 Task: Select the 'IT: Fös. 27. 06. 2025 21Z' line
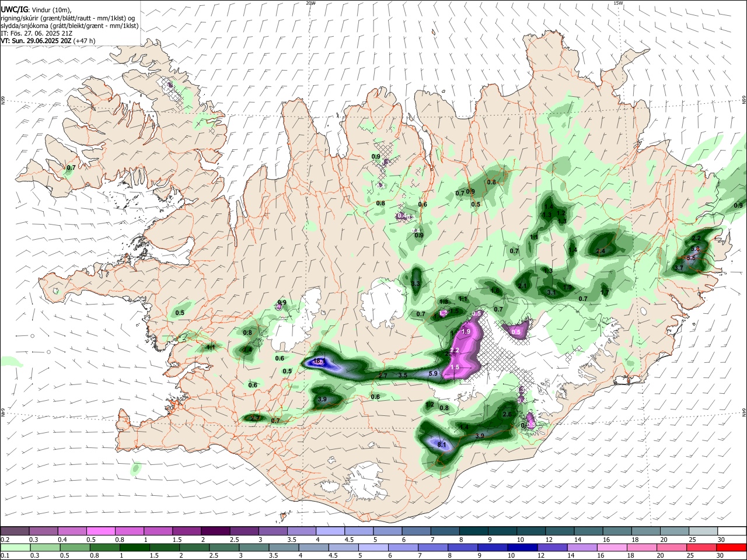(37, 33)
